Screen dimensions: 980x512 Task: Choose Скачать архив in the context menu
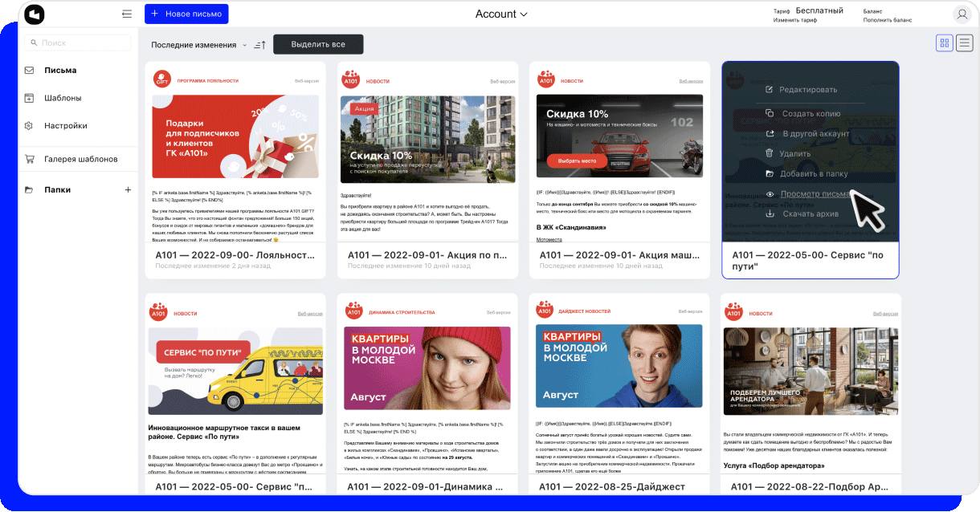click(809, 213)
